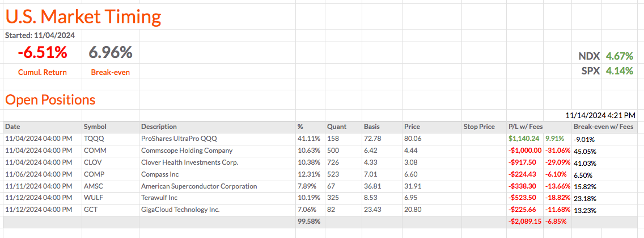The width and height of the screenshot is (644, 238).
Task: Click the 99.58% total allocation cell
Action: pyautogui.click(x=308, y=221)
